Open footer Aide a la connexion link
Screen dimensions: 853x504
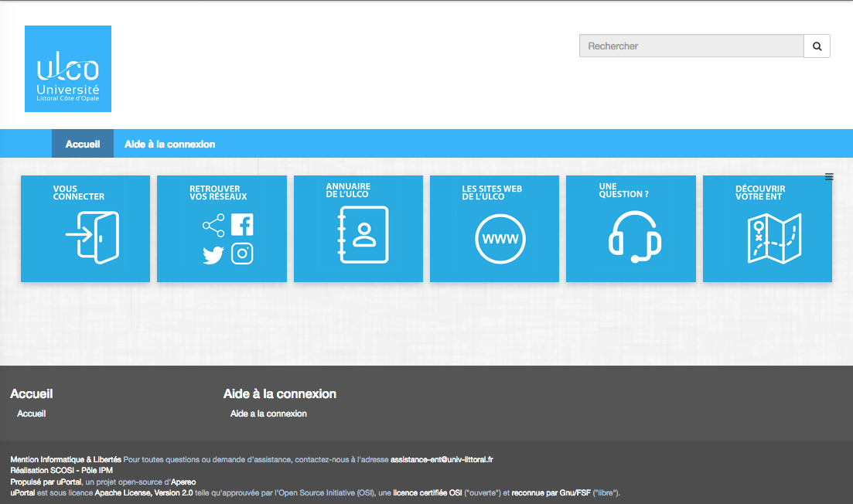268,414
